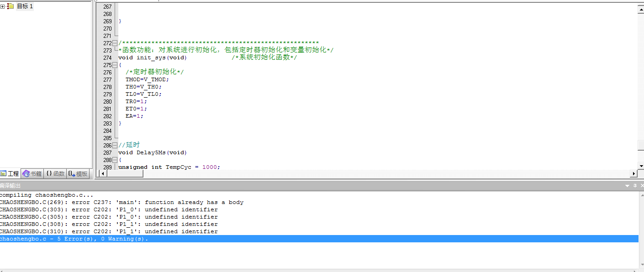Toggle the pin on the 编译输出 panel
Image resolution: width=644 pixels, height=272 pixels.
tap(634, 186)
